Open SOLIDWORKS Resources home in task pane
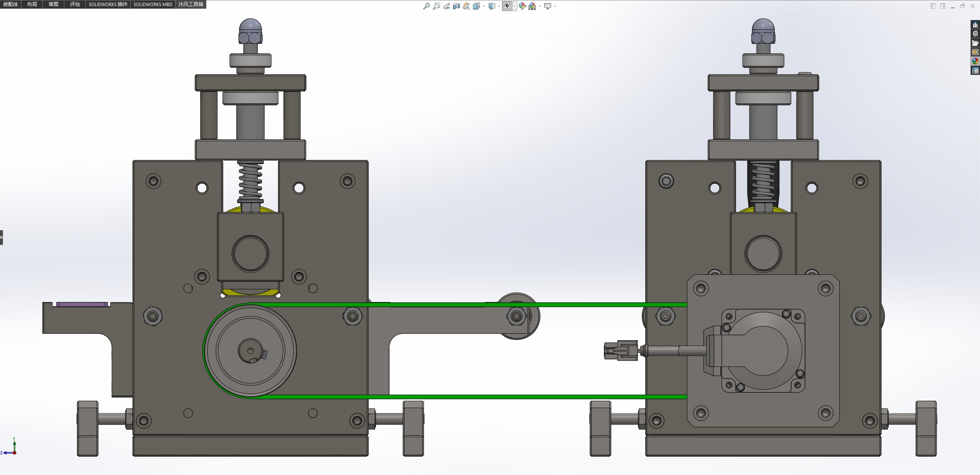 click(975, 25)
